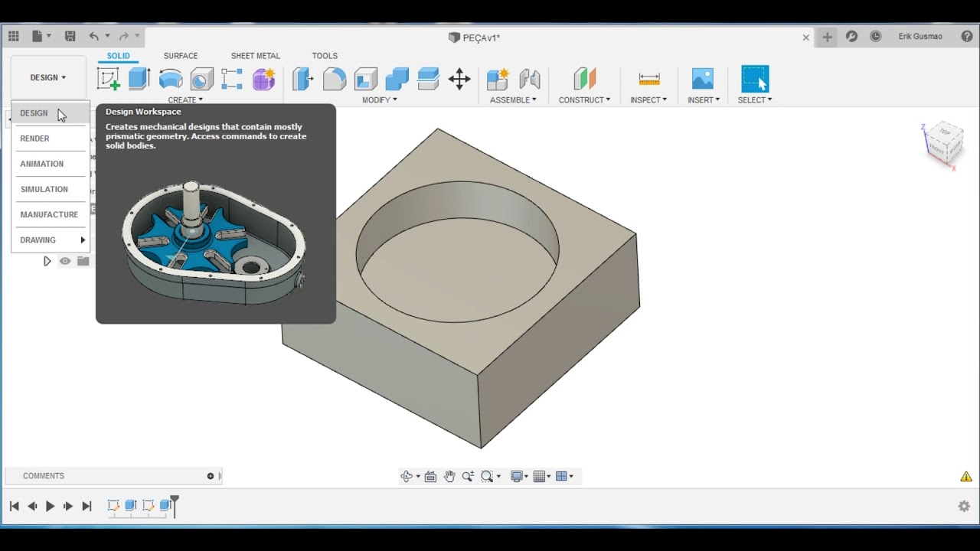Jump to timeline beginning

point(14,506)
